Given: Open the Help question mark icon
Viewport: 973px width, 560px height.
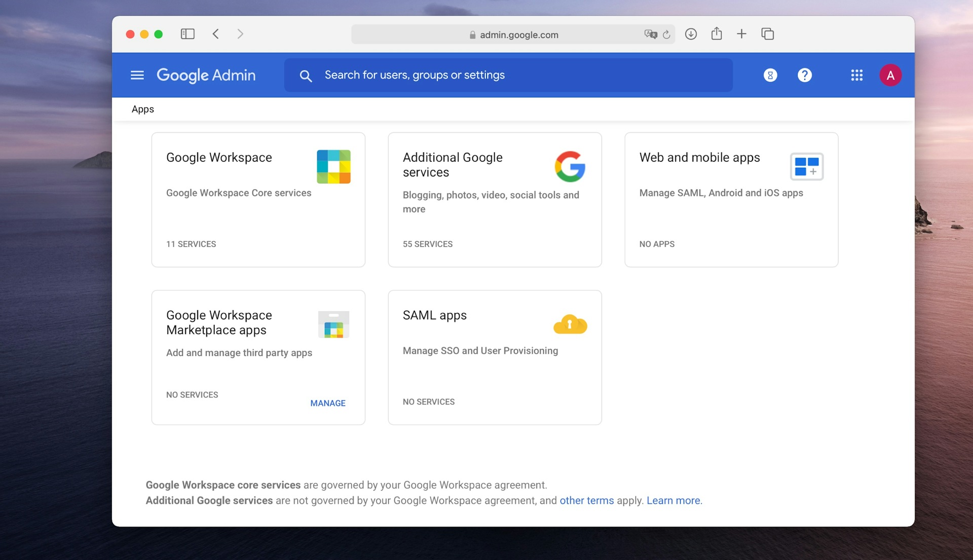Looking at the screenshot, I should (x=805, y=76).
